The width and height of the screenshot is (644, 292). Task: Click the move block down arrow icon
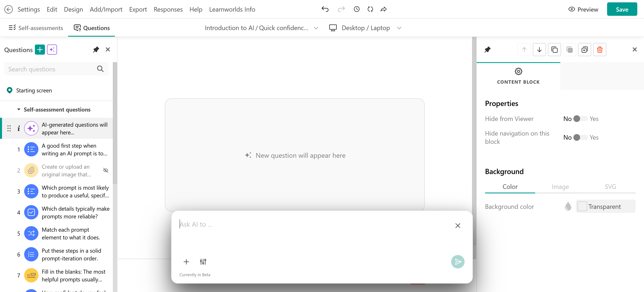tap(539, 50)
